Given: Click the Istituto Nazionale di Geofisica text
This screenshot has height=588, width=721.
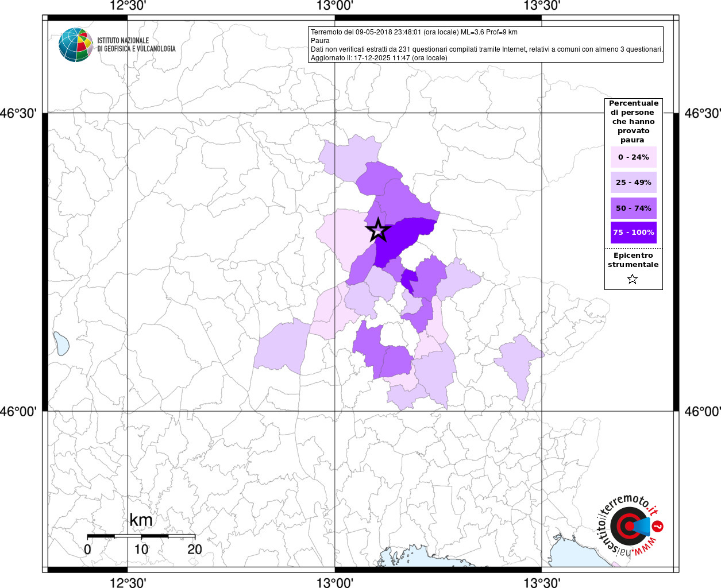Looking at the screenshot, I should 136,45.
